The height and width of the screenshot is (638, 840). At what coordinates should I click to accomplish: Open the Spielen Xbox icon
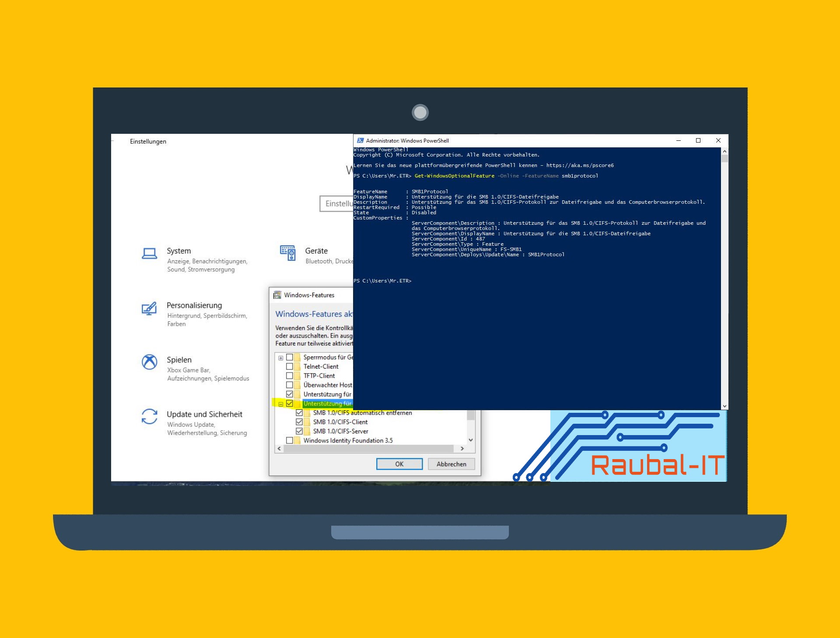click(149, 362)
